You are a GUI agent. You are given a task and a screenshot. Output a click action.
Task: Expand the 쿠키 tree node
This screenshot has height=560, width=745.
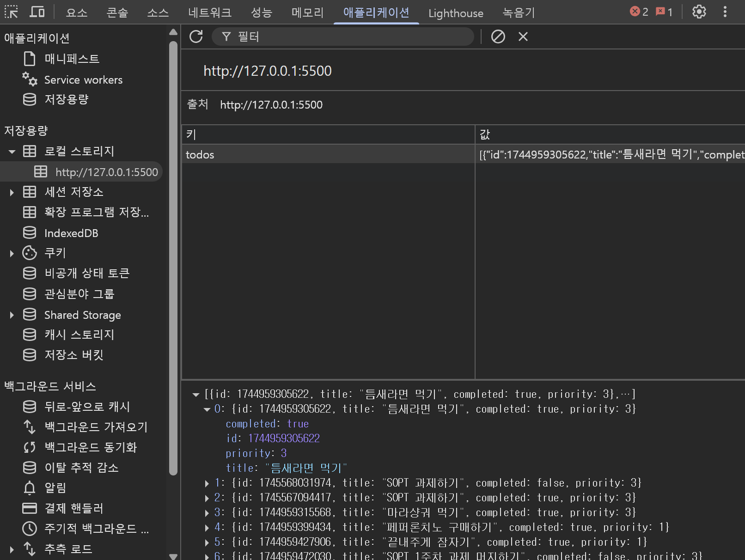click(x=12, y=253)
